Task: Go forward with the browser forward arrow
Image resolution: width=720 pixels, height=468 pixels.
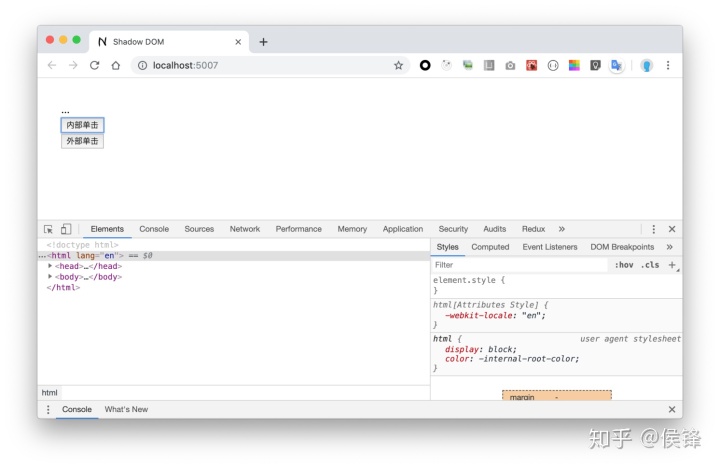Action: click(x=73, y=66)
